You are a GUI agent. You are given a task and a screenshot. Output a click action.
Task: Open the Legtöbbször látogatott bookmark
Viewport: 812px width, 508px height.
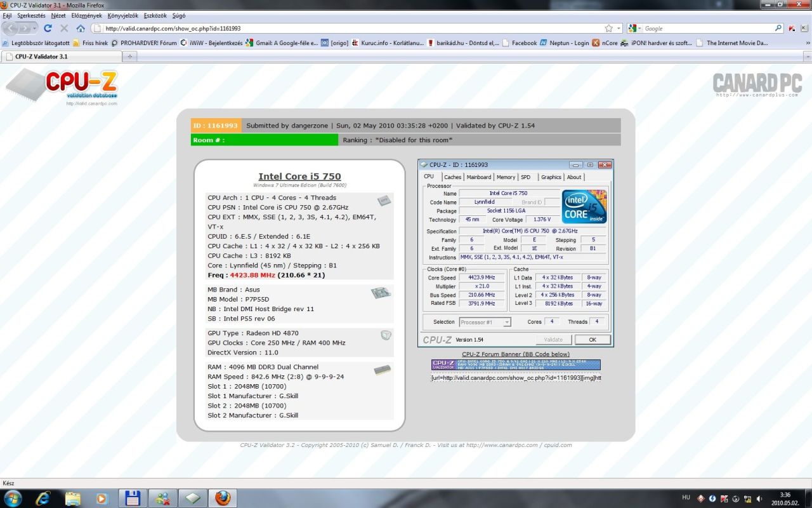point(36,43)
